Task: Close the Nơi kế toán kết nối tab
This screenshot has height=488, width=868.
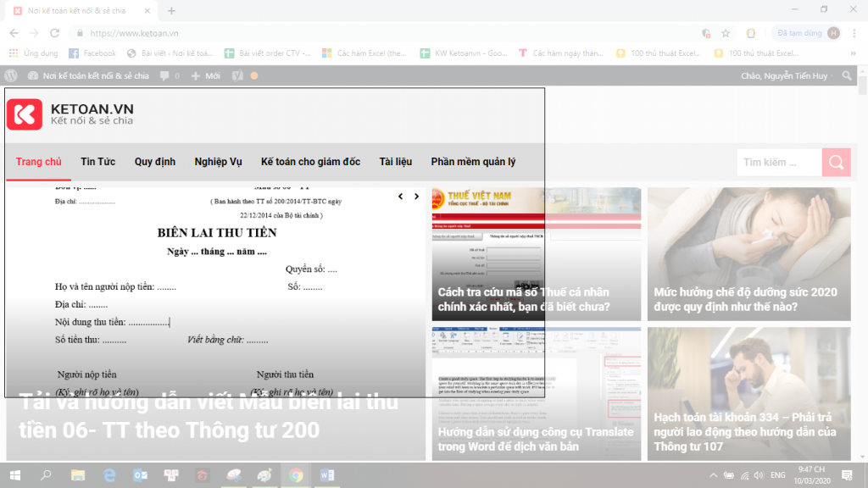Action: [147, 10]
